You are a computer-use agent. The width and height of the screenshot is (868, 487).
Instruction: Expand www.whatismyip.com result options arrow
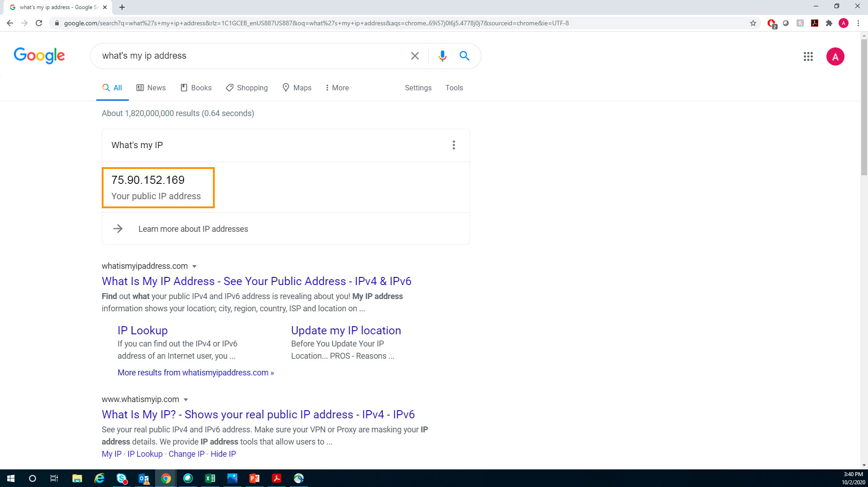click(x=186, y=400)
